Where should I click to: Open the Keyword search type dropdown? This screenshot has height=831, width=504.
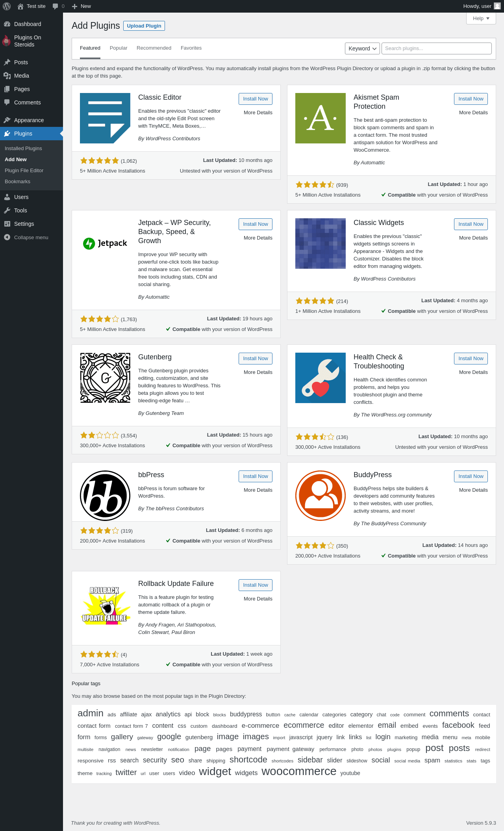tap(362, 48)
